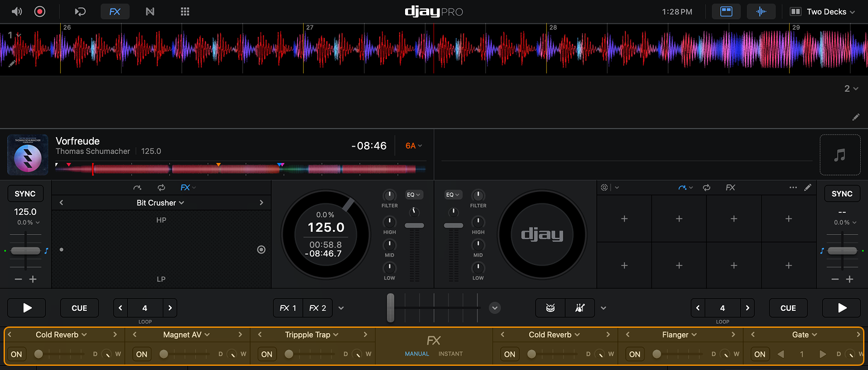Viewport: 868px width, 370px height.
Task: Click the loop repeat icon above Bit Crusher
Action: (x=161, y=188)
